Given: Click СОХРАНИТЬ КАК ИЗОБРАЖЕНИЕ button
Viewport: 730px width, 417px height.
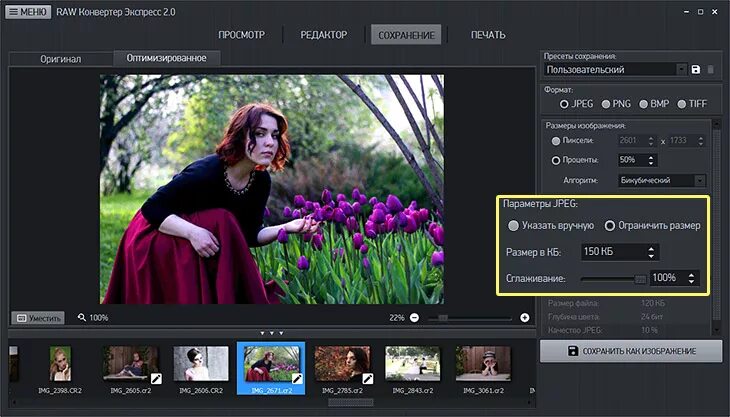Looking at the screenshot, I should 631,351.
